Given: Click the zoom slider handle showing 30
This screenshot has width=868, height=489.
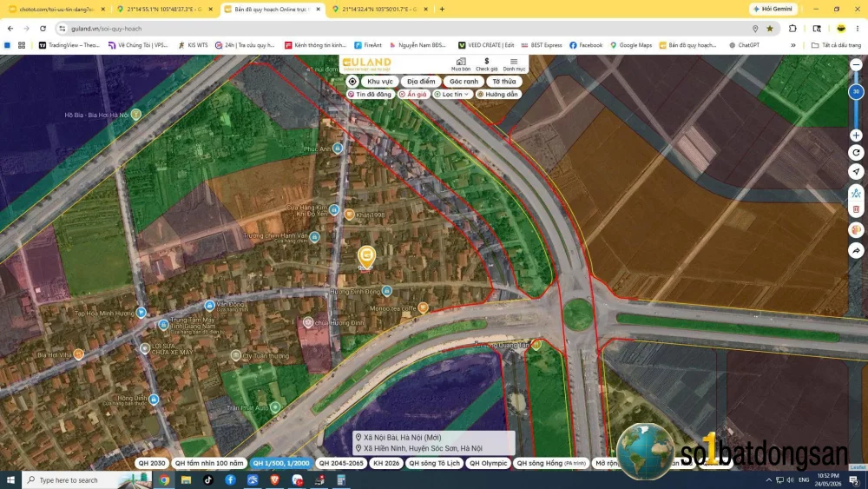Looking at the screenshot, I should tap(856, 91).
